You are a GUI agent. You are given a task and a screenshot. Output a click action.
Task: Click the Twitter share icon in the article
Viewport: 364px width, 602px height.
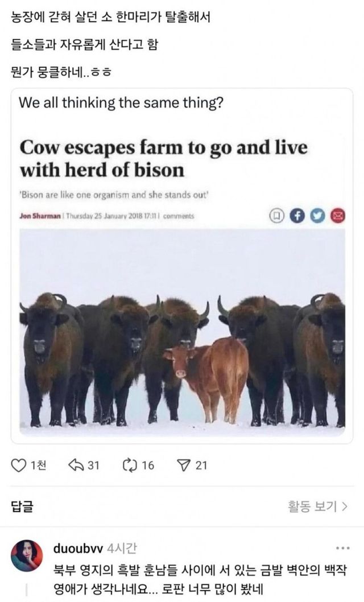pyautogui.click(x=317, y=216)
